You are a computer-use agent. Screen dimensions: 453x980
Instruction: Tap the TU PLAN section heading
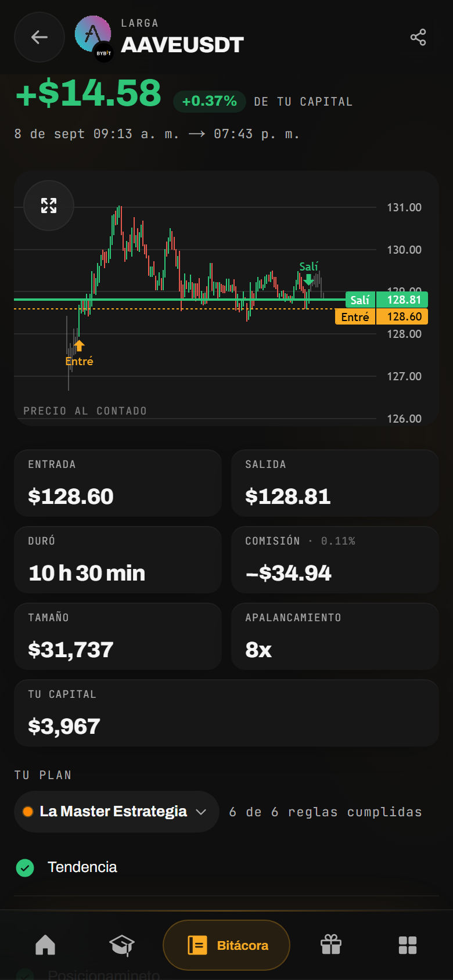[43, 775]
